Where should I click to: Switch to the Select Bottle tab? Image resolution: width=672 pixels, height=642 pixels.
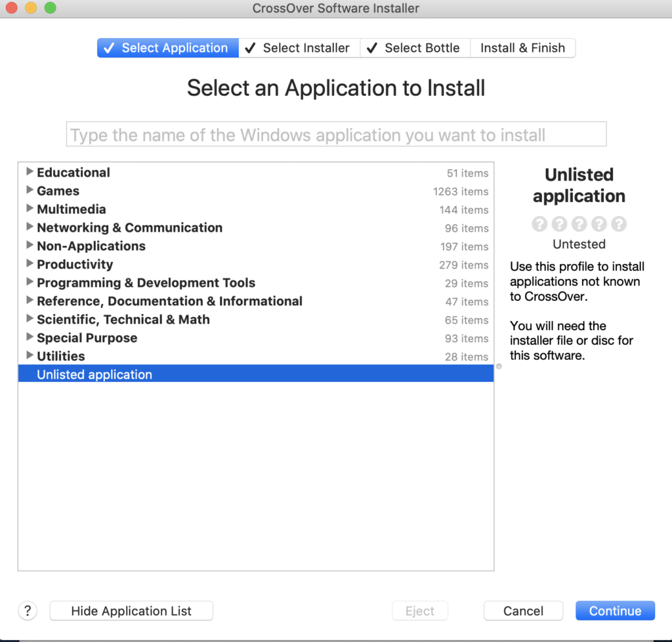[x=415, y=48]
